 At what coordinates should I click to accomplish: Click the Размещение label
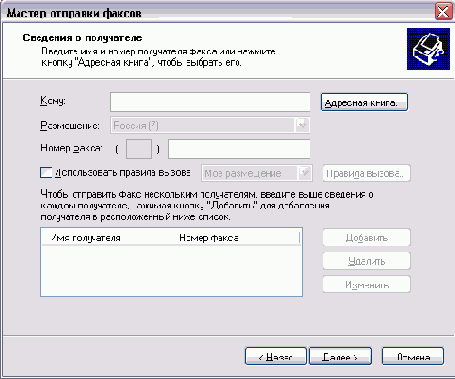click(x=70, y=125)
